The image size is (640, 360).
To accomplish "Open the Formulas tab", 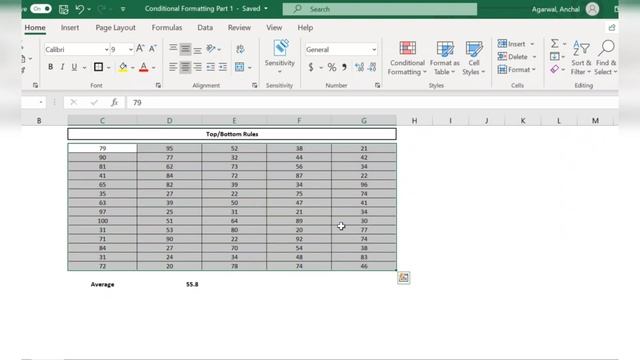I will (167, 28).
